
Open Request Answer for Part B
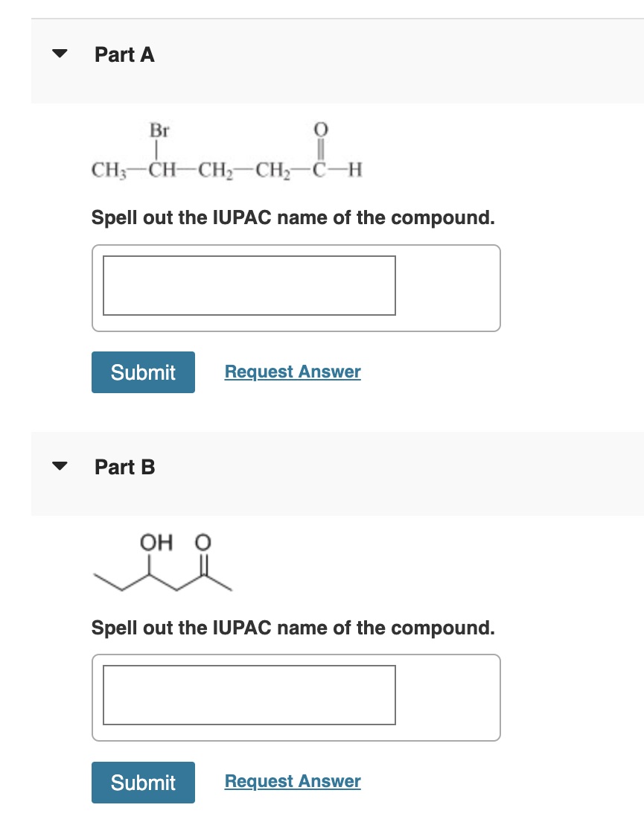point(292,781)
